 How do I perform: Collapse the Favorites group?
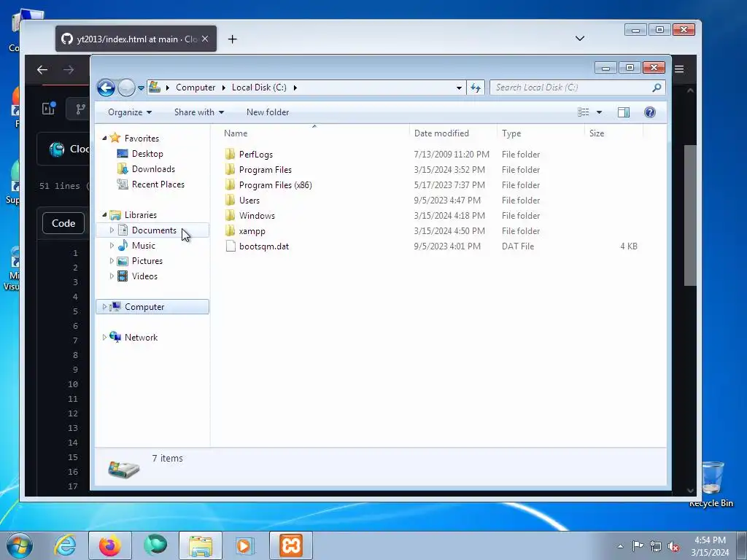[104, 138]
